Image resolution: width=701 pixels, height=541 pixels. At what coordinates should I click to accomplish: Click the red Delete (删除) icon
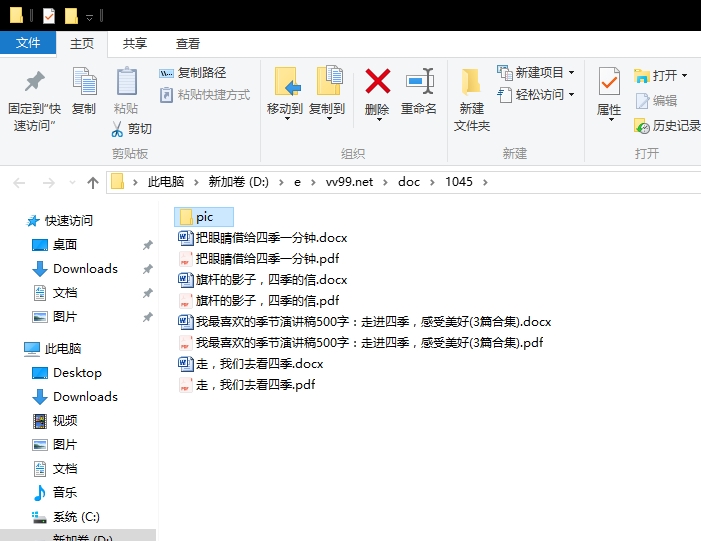pos(377,81)
